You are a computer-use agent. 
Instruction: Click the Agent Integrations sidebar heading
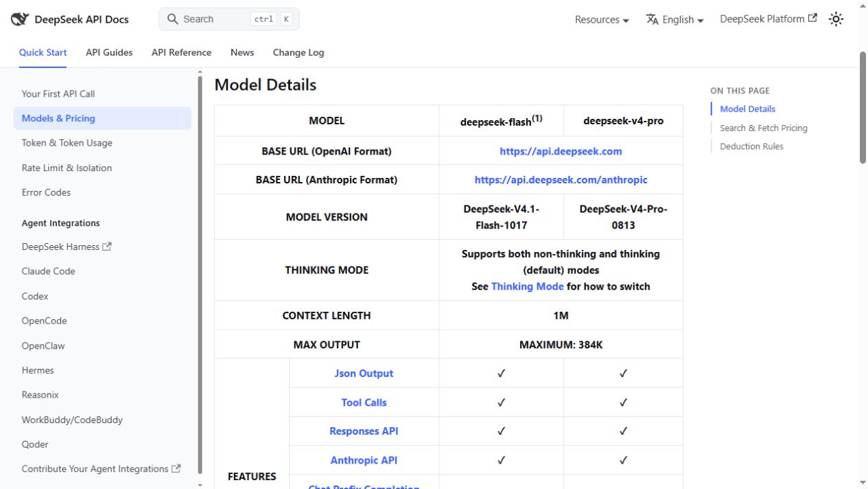[x=60, y=223]
